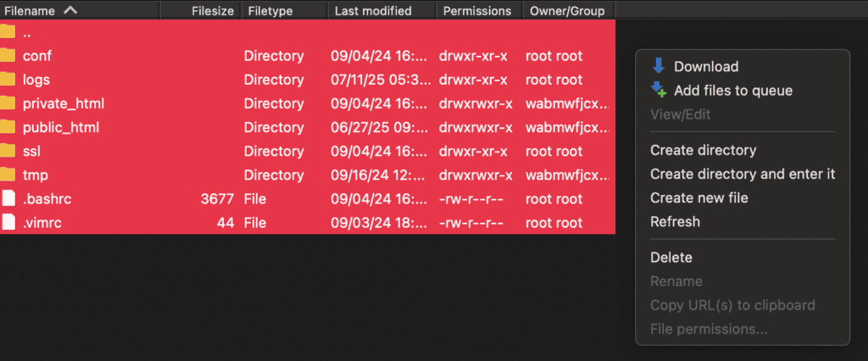
Task: Select the .bashrc filename
Action: tap(47, 199)
